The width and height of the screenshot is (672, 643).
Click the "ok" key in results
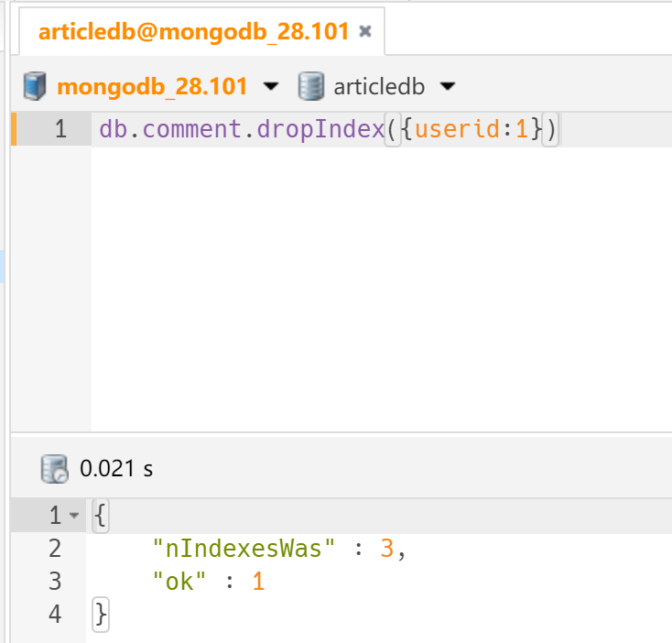click(174, 582)
